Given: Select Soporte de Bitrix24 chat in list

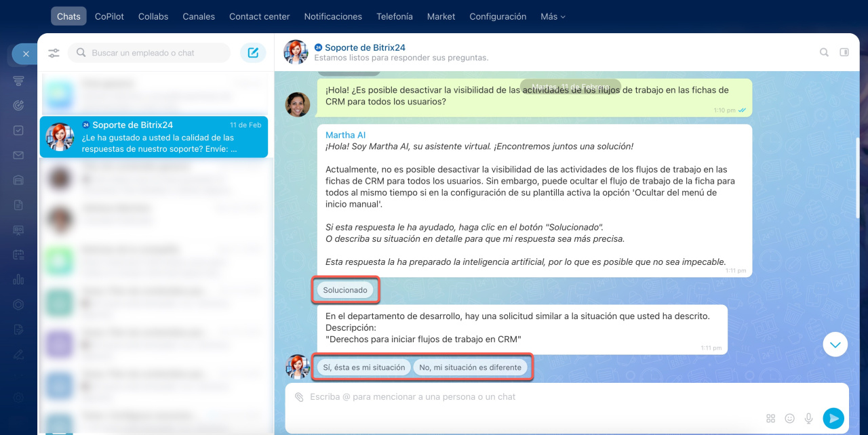Looking at the screenshot, I should point(154,137).
